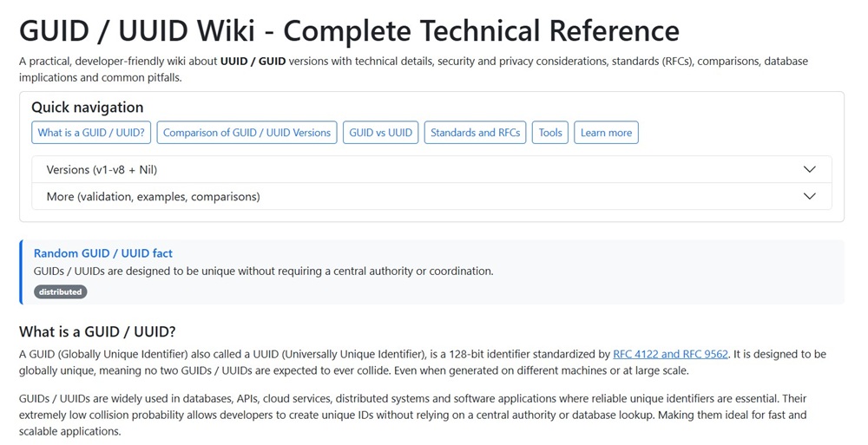
Task: Click the Random GUID / UUID fact title
Action: [x=103, y=253]
